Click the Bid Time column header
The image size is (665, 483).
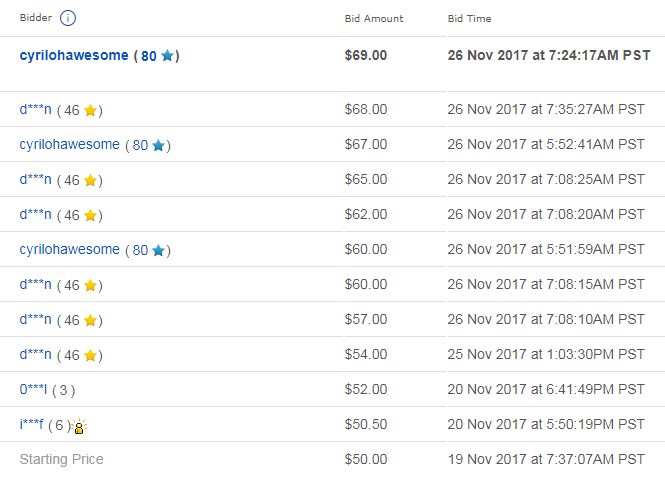pyautogui.click(x=469, y=19)
